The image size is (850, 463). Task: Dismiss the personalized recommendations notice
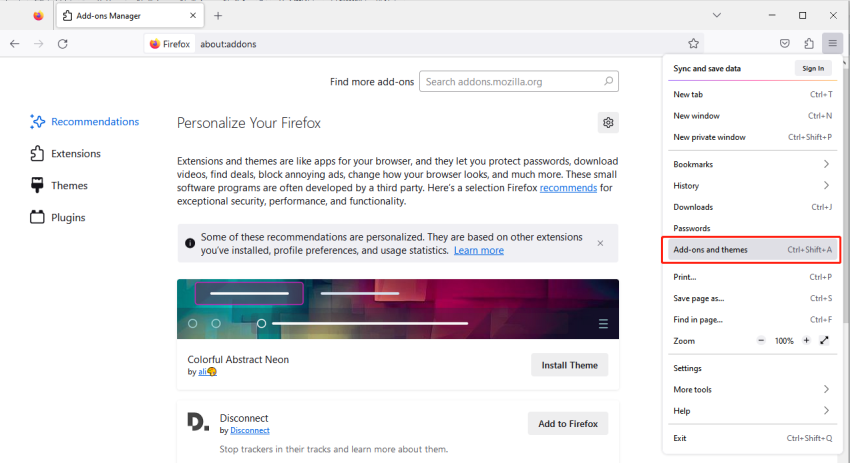[x=600, y=243]
